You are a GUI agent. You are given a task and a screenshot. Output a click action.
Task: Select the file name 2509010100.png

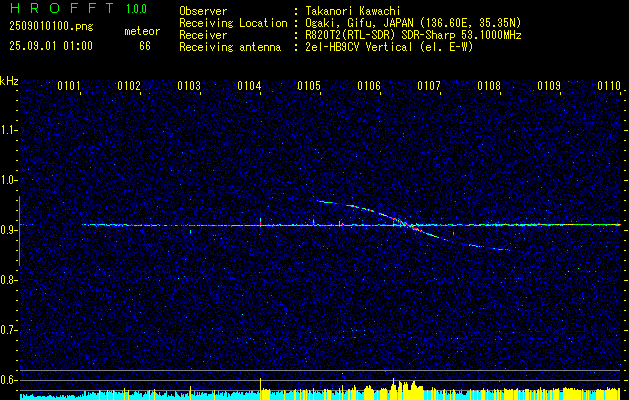[x=51, y=27]
